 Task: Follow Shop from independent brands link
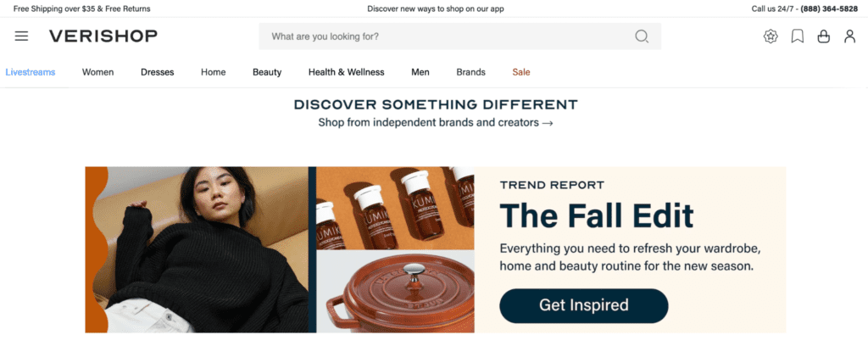click(x=435, y=123)
